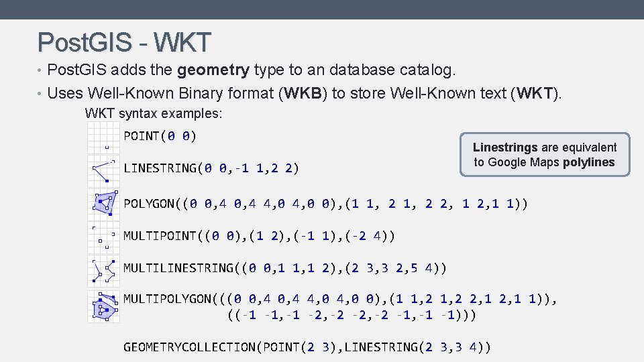
Task: Select the LINESTRING(0 0,-1 1,2 2) code text
Action: click(x=211, y=168)
